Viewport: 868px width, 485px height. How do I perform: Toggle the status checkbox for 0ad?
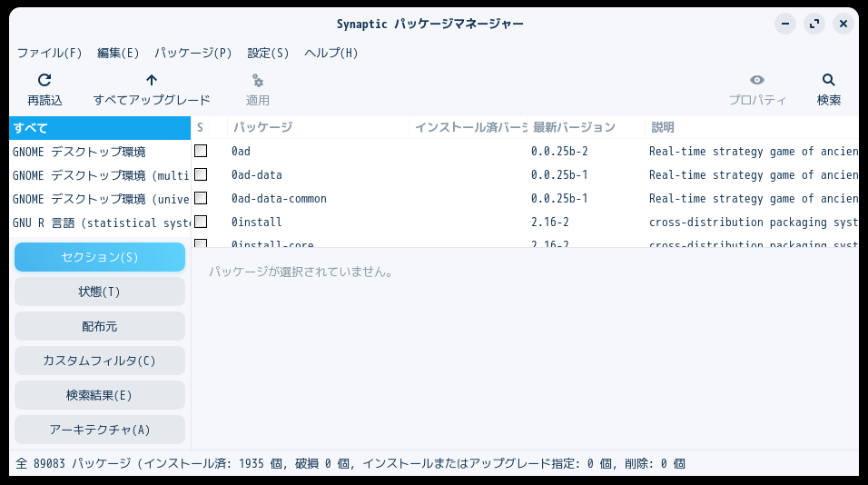pyautogui.click(x=201, y=151)
